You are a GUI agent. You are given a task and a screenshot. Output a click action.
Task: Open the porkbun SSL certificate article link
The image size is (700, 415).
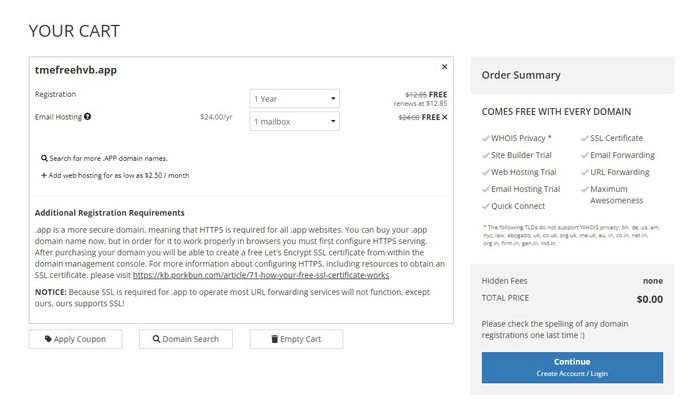(259, 274)
